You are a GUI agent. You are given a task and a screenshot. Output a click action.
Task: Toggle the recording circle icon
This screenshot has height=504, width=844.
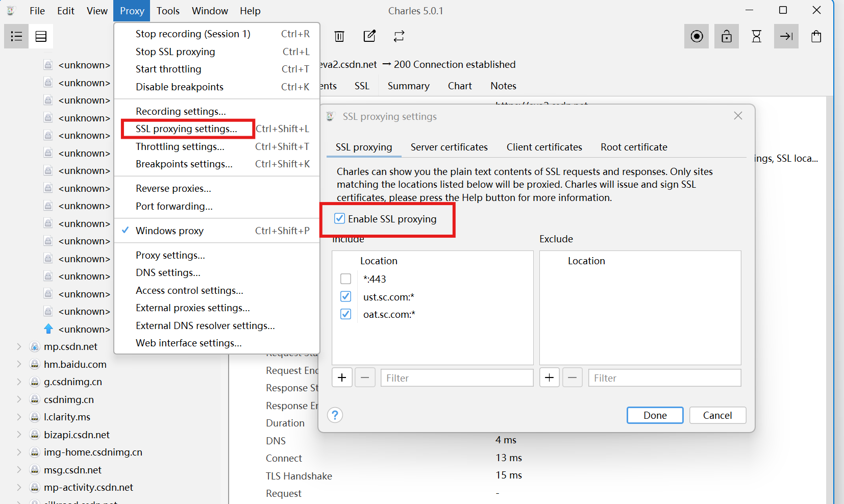coord(697,36)
